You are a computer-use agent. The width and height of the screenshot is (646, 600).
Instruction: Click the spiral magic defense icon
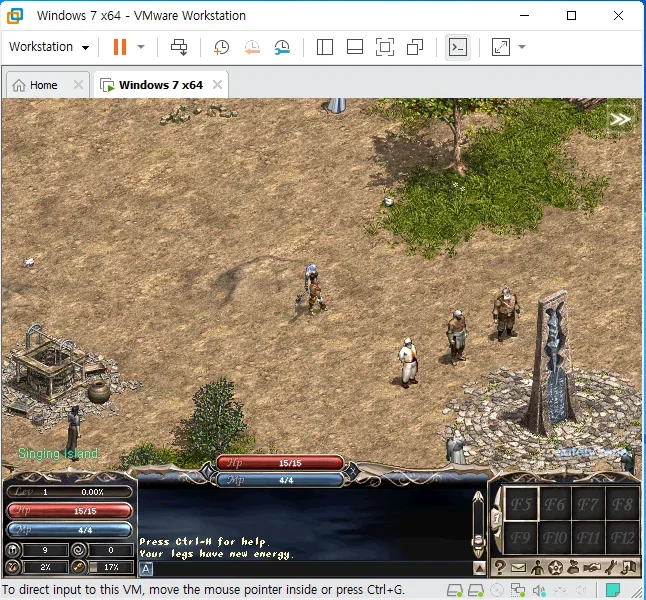coord(79,549)
